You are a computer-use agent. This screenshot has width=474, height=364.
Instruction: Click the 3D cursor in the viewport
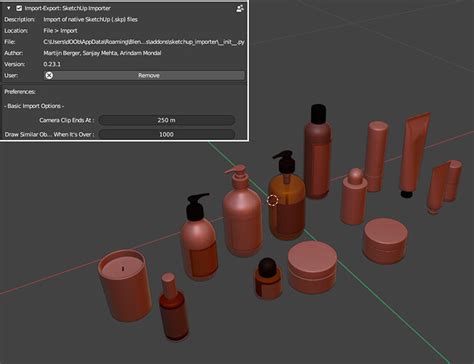click(273, 200)
